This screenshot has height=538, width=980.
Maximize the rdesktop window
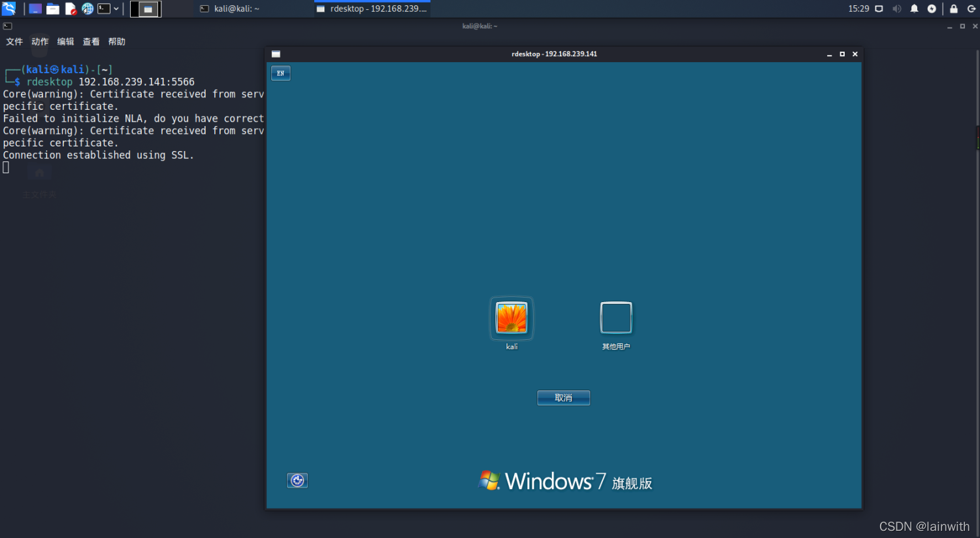(842, 54)
